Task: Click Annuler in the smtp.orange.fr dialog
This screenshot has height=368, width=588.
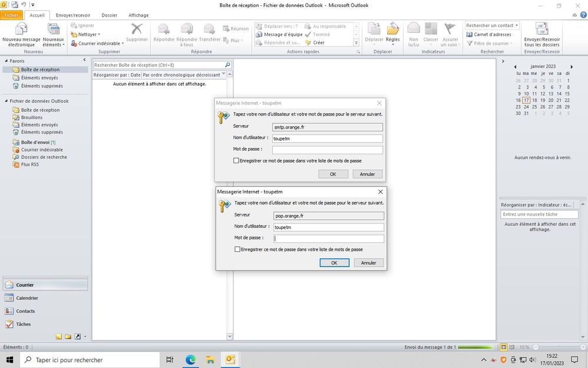Action: (367, 174)
